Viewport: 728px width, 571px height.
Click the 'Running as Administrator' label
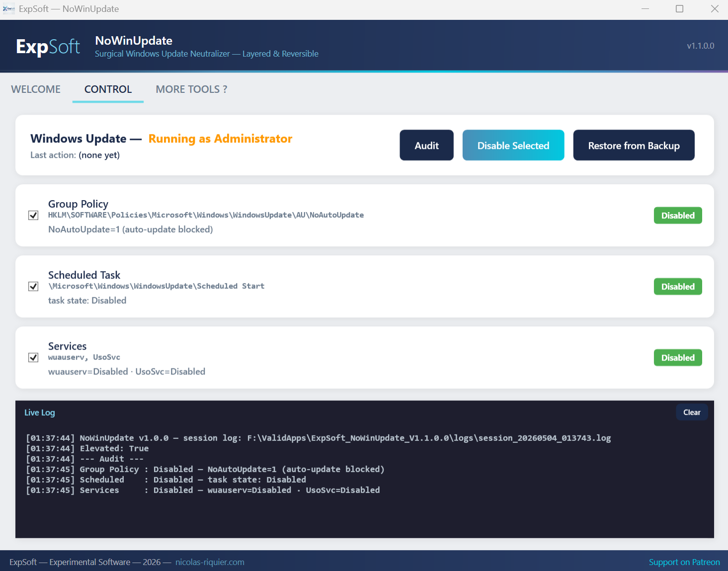click(220, 139)
